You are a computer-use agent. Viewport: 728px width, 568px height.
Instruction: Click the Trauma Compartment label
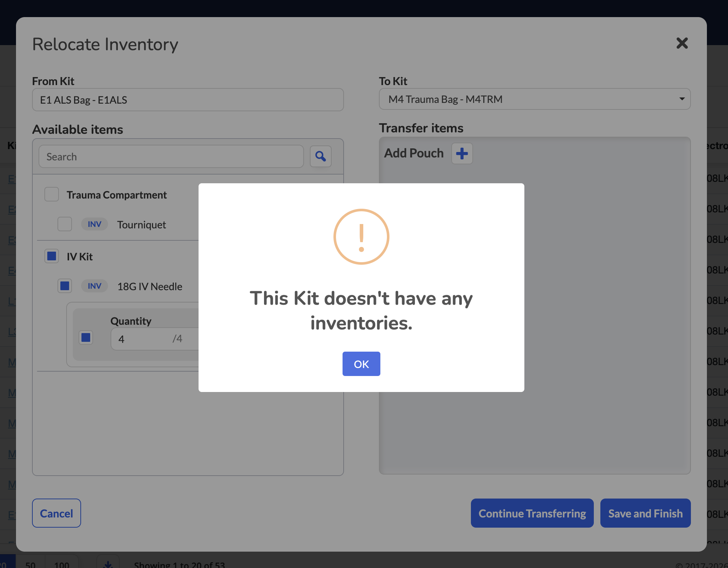(117, 195)
